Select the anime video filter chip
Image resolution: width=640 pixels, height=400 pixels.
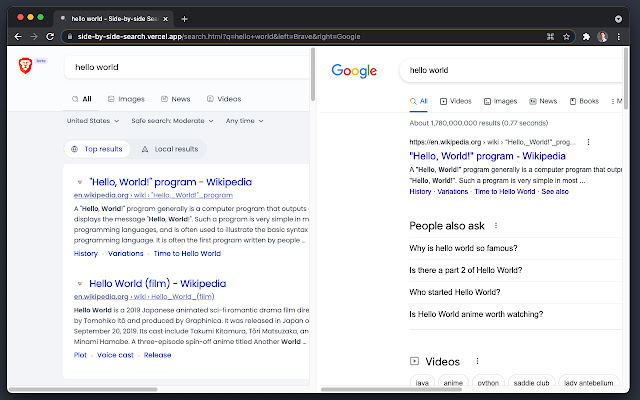453,382
